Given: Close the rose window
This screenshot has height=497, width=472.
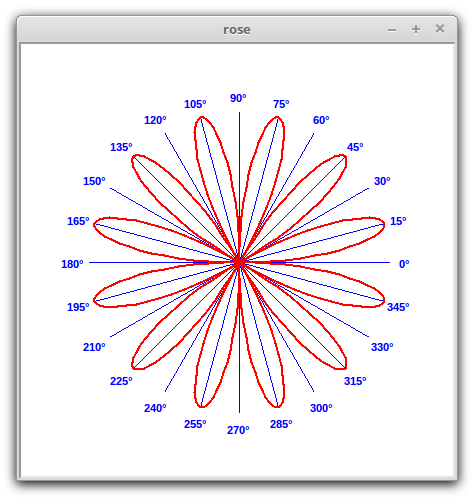Looking at the screenshot, I should (x=440, y=29).
